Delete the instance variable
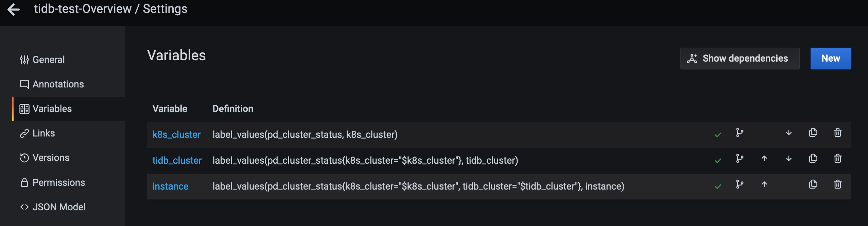 [837, 184]
